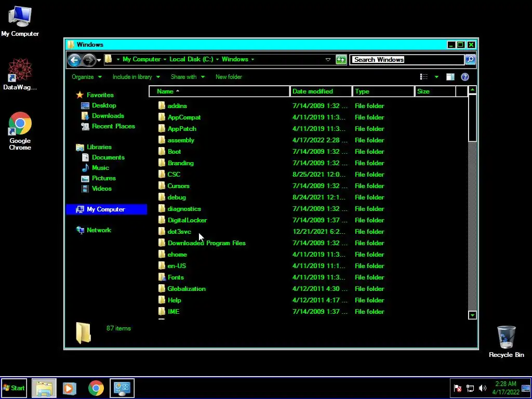Screen dimensions: 532x399
Task: Select the addins folder icon
Action: [x=162, y=105]
